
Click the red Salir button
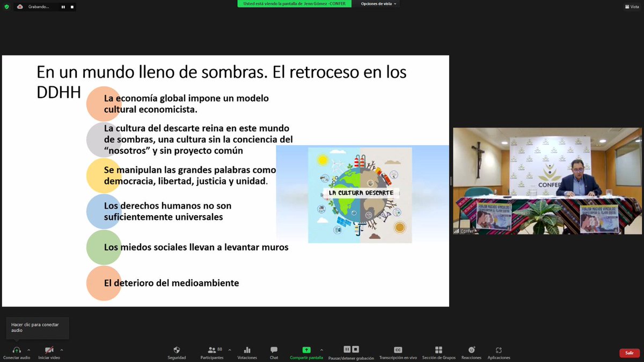point(630,353)
